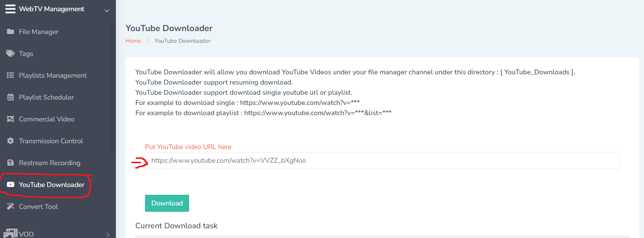Viewport: 644px width, 238px height.
Task: Click the 'support resuming download' line
Action: coord(214,82)
